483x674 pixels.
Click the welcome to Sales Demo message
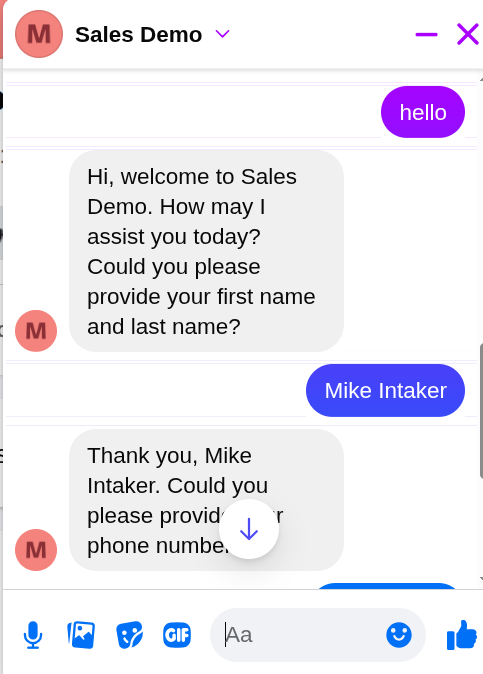(x=206, y=251)
